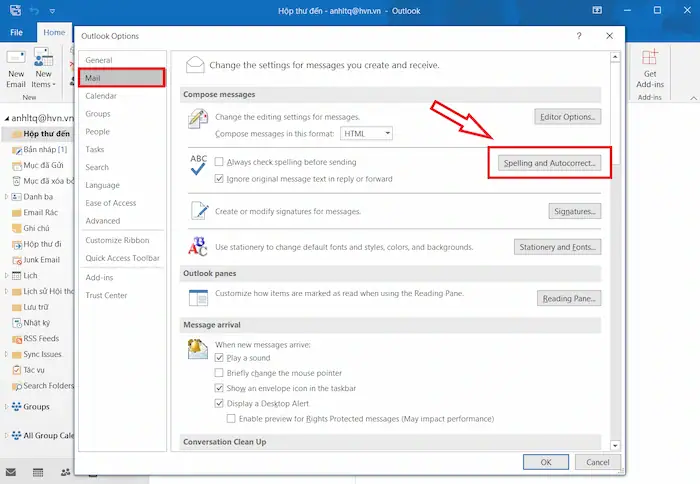Click the reading pane layout icon
The image size is (700, 484).
pos(198,298)
